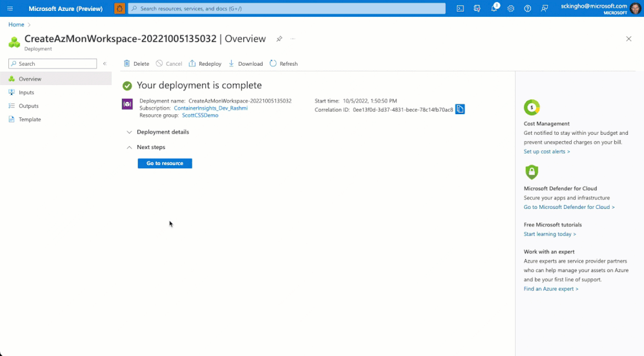Screen dimensions: 644x356
Task: Redeploy this deployment
Action: coord(205,64)
